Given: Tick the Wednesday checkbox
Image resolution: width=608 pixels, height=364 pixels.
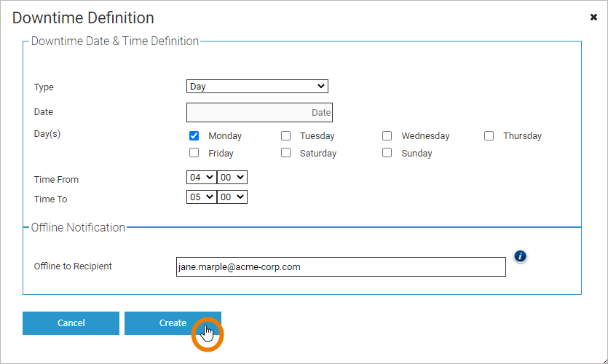Looking at the screenshot, I should coord(387,135).
